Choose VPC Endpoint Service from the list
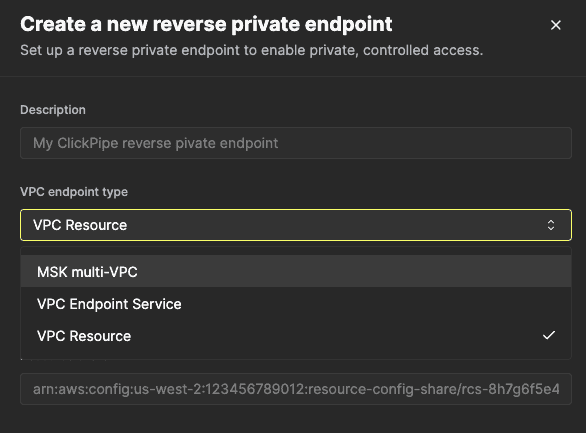The width and height of the screenshot is (586, 433). point(296,304)
